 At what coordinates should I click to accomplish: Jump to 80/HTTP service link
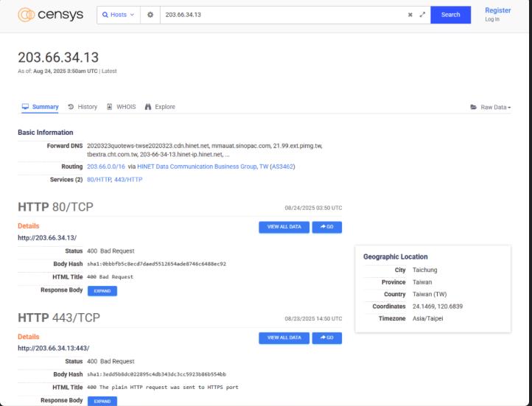coord(99,180)
